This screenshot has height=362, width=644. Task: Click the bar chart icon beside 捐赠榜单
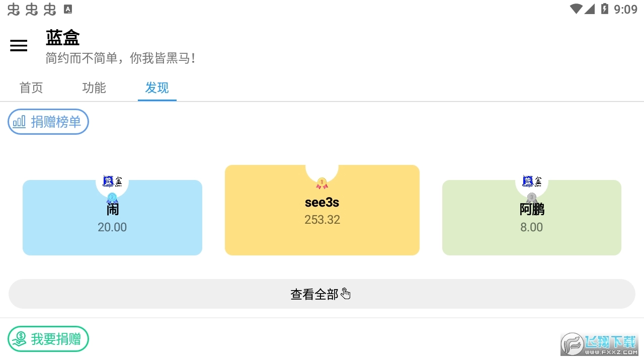coord(19,122)
